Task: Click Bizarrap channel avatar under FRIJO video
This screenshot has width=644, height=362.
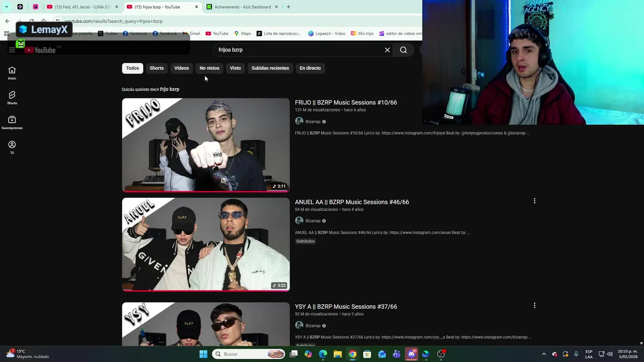Action: point(299,121)
